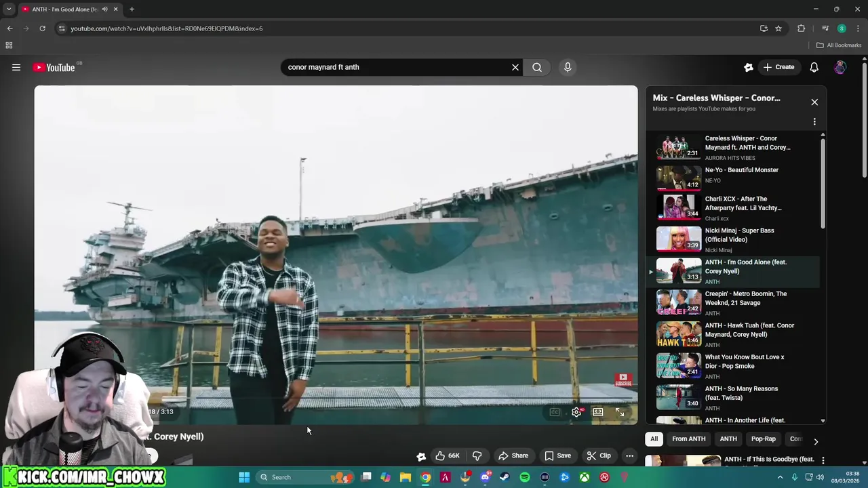
Task: Save video to playlist
Action: pos(558,456)
